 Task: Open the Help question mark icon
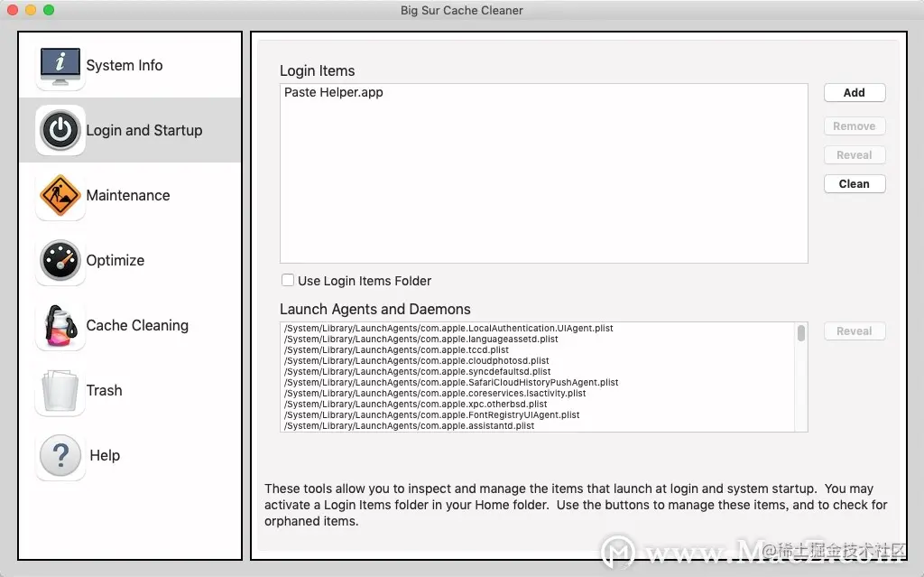pos(60,455)
